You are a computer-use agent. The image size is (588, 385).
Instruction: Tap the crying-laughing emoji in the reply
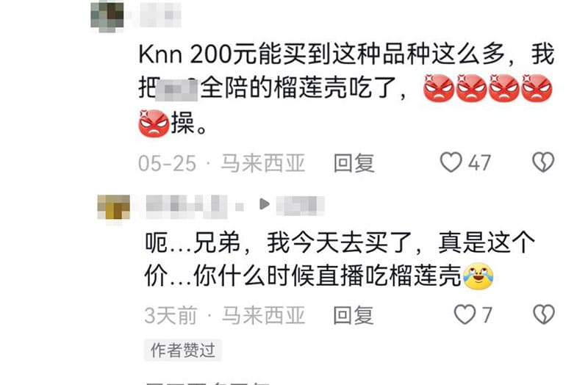coord(478,276)
